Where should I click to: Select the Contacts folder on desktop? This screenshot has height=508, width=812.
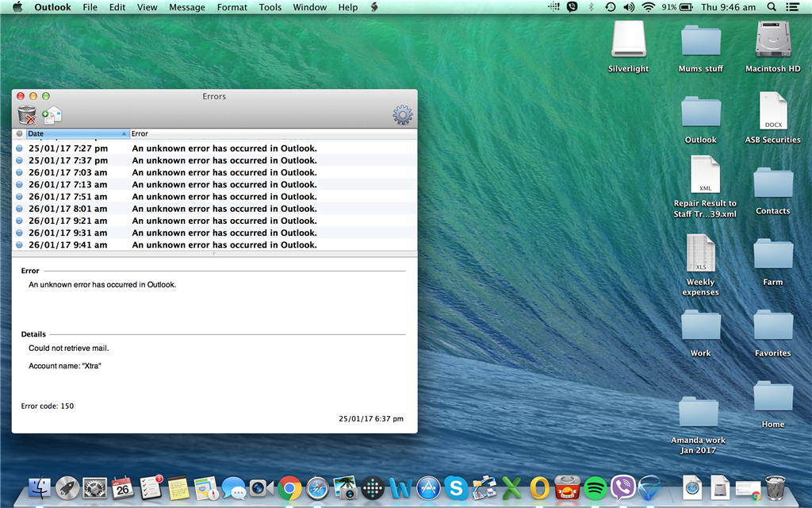(773, 183)
